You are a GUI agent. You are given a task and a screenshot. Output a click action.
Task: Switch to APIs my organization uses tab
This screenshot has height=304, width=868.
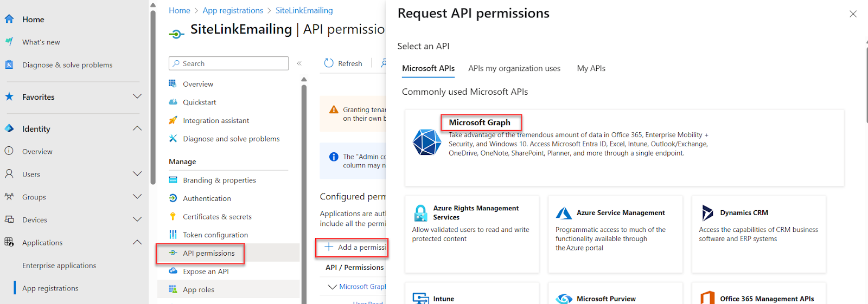(514, 68)
